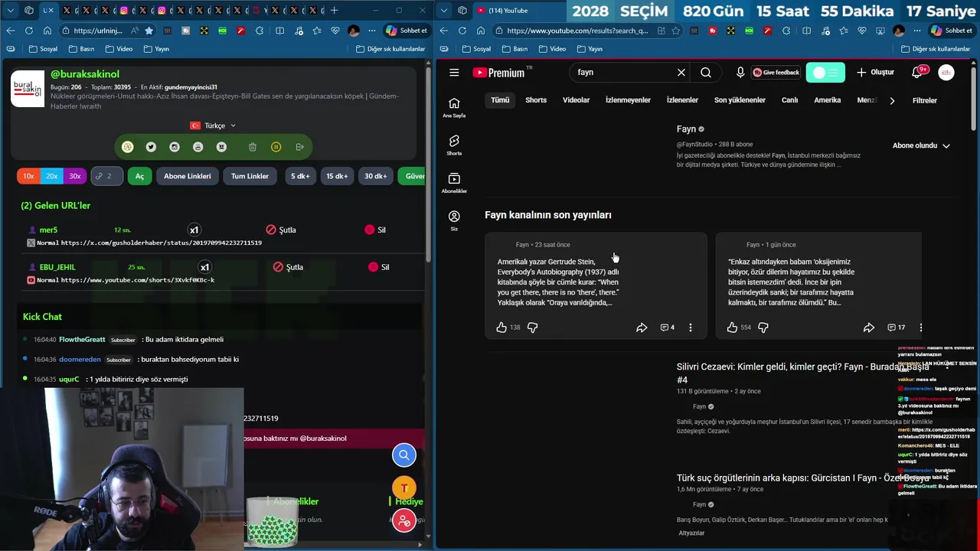Click the orange T floating button
Image resolution: width=980 pixels, height=551 pixels.
pyautogui.click(x=404, y=488)
